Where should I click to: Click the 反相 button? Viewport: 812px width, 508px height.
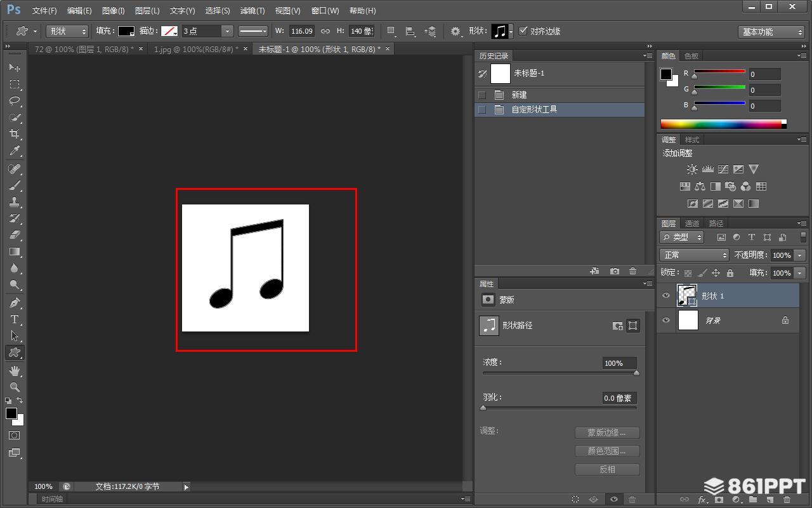click(607, 469)
